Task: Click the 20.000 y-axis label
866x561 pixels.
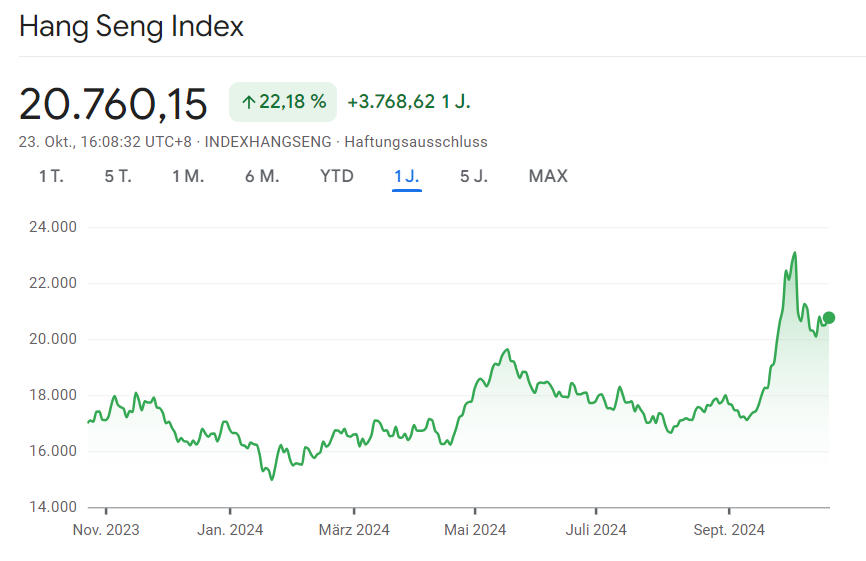Action: tap(53, 339)
